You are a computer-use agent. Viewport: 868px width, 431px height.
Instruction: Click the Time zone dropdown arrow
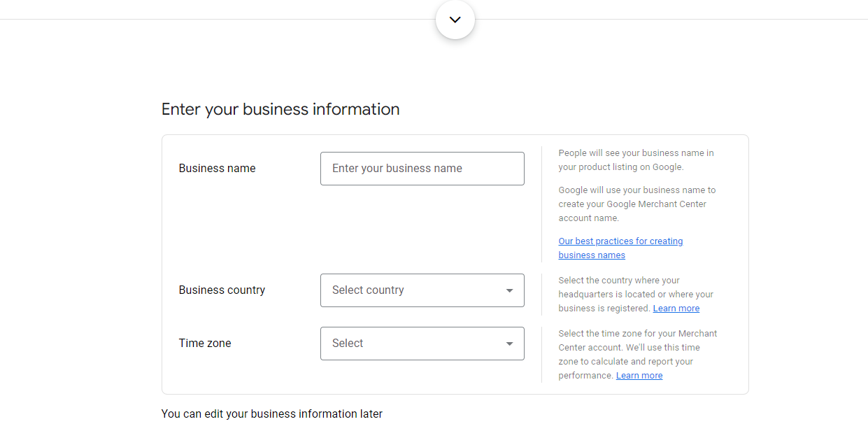point(509,344)
